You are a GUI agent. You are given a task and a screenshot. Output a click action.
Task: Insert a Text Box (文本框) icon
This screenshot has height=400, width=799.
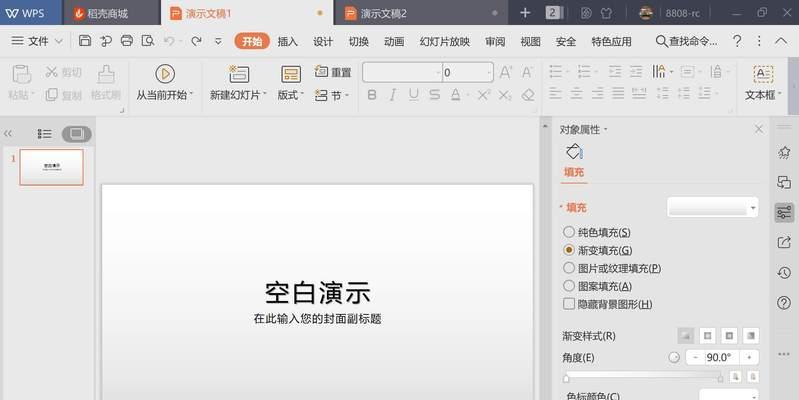coord(763,74)
